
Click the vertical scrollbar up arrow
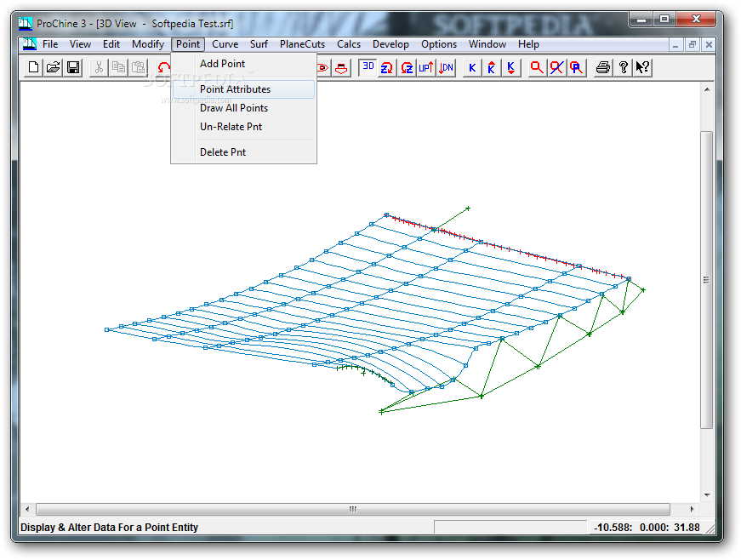coord(707,89)
